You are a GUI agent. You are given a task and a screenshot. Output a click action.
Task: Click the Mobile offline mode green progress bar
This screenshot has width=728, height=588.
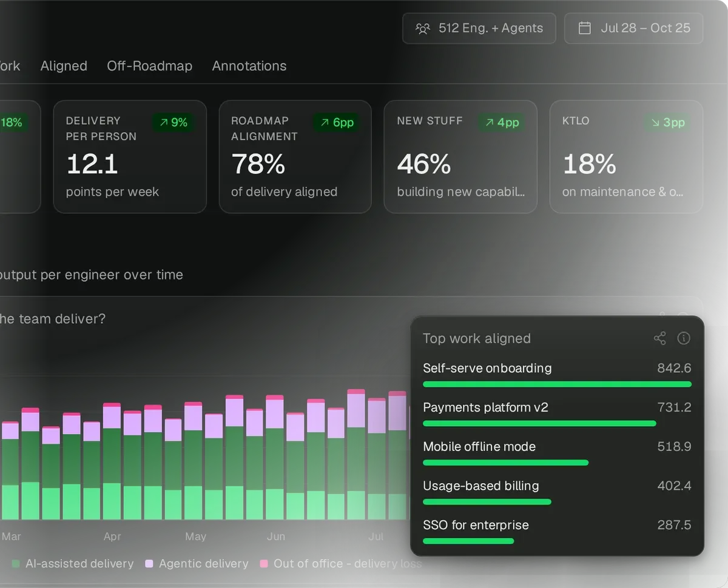point(505,463)
